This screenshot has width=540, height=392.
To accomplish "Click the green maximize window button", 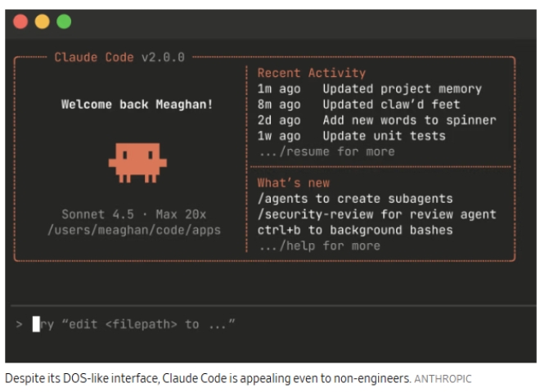I will (63, 22).
